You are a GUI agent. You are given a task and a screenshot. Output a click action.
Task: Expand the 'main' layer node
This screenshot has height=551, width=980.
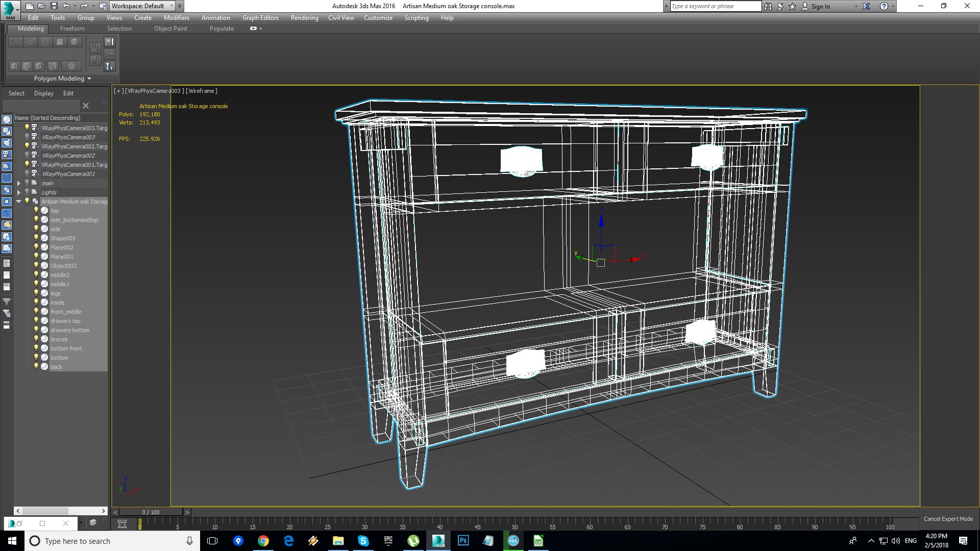coord(19,183)
